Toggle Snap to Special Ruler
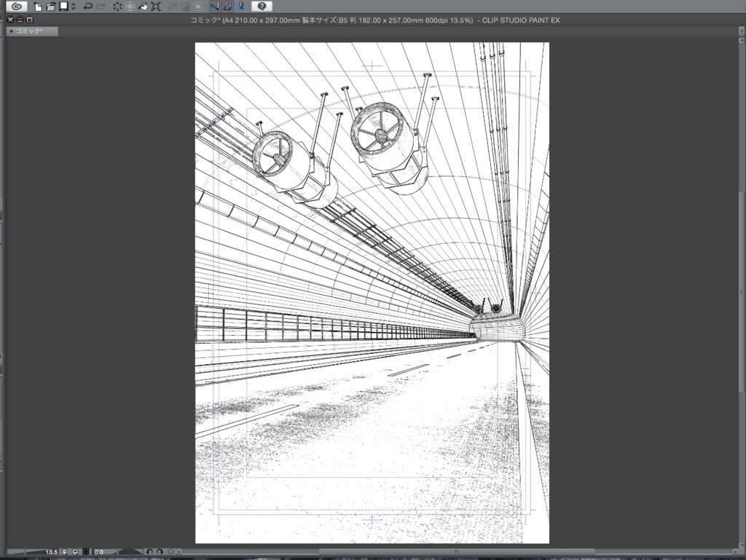 coord(227,7)
